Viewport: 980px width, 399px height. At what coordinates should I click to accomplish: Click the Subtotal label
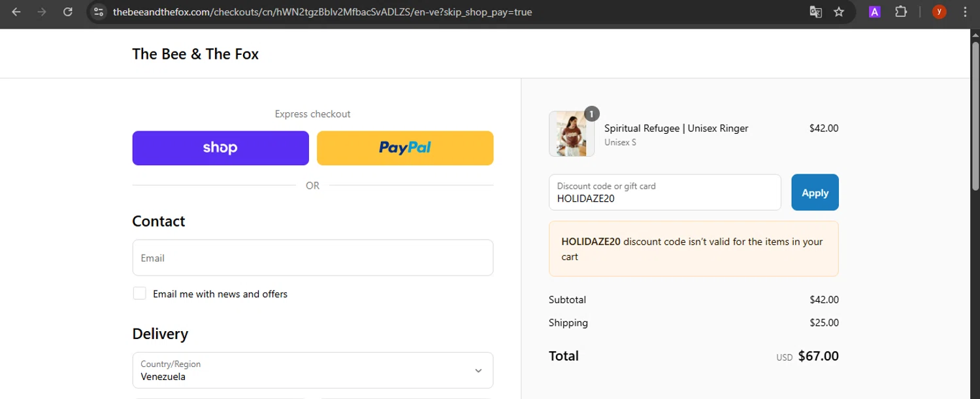coord(567,300)
